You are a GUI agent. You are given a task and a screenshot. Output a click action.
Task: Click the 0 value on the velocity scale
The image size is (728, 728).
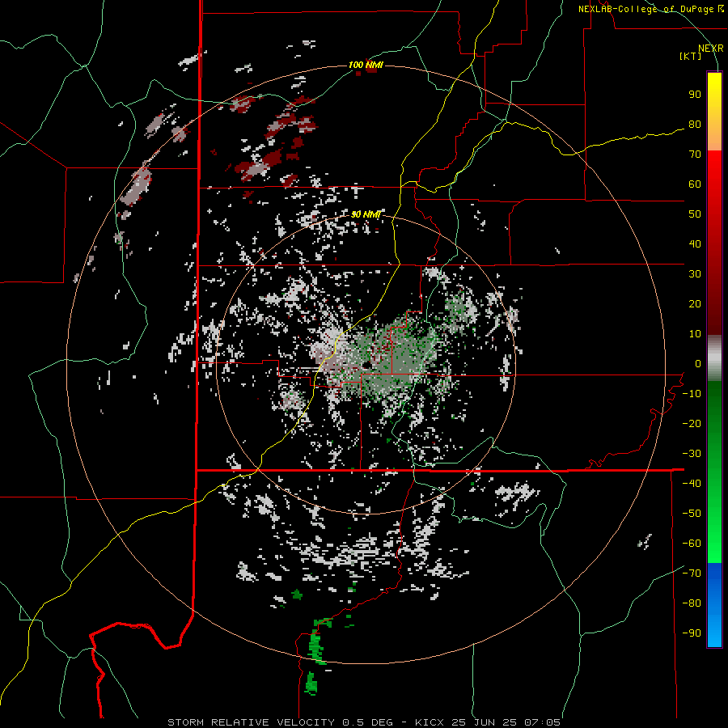[x=698, y=364]
